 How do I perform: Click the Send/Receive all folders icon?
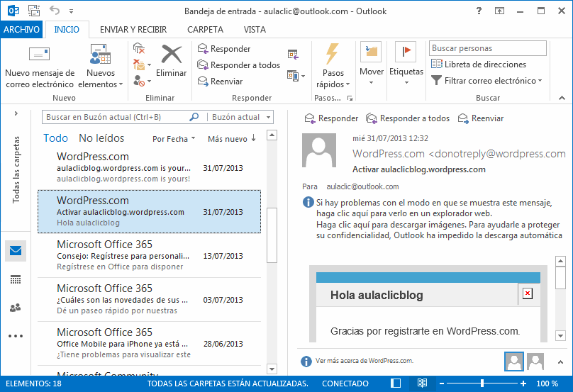tap(34, 11)
